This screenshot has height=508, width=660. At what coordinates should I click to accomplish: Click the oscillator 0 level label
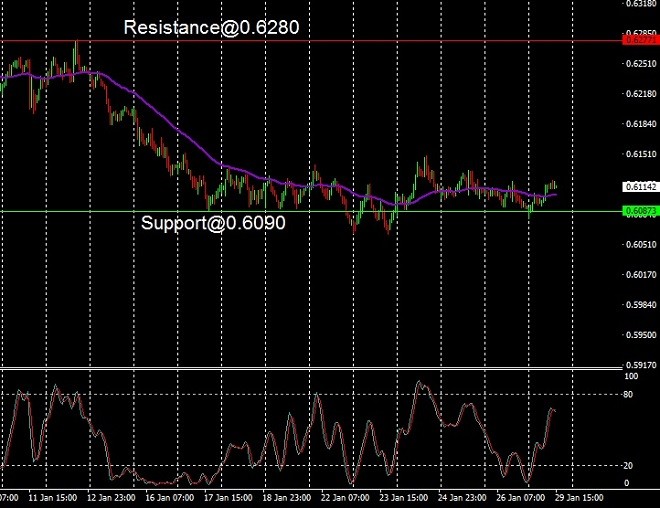click(626, 483)
